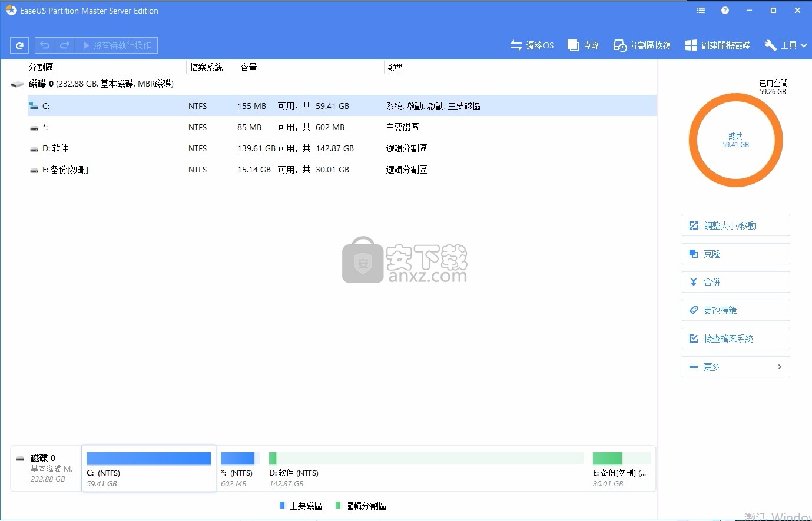Click the undo arrow in toolbar
Viewport: 812px width, 521px height.
pos(45,45)
